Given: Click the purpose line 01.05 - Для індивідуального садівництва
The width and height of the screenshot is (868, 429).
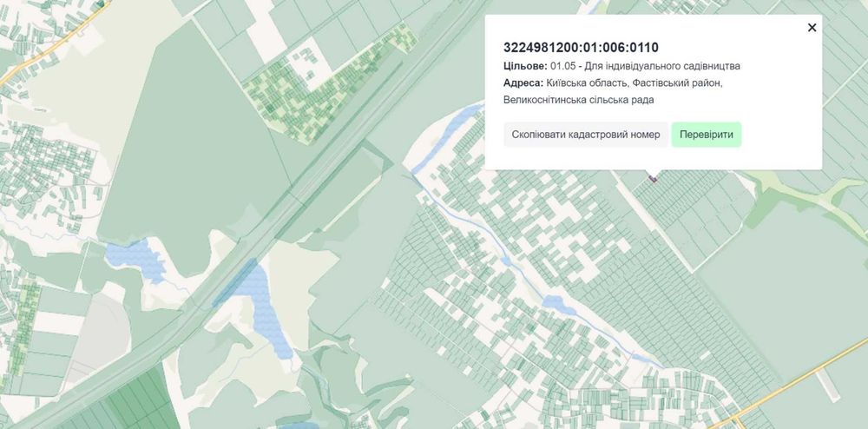Looking at the screenshot, I should 645,66.
